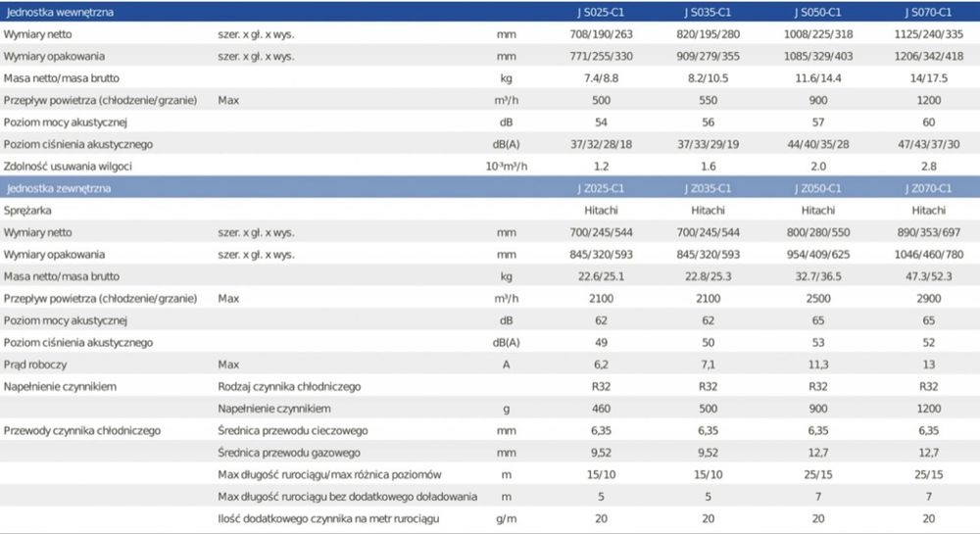This screenshot has width=980, height=534.
Task: Click the 'Zdolność usuwania wilgoci' row label
Action: [68, 167]
